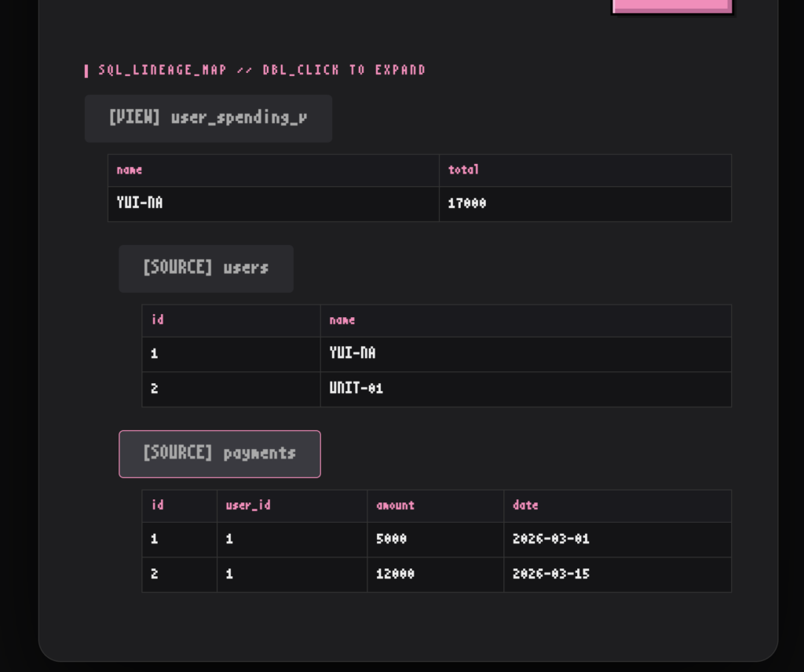Screen dimensions: 804x672
Task: Click the 'user_id' column header
Action: pyautogui.click(x=248, y=506)
